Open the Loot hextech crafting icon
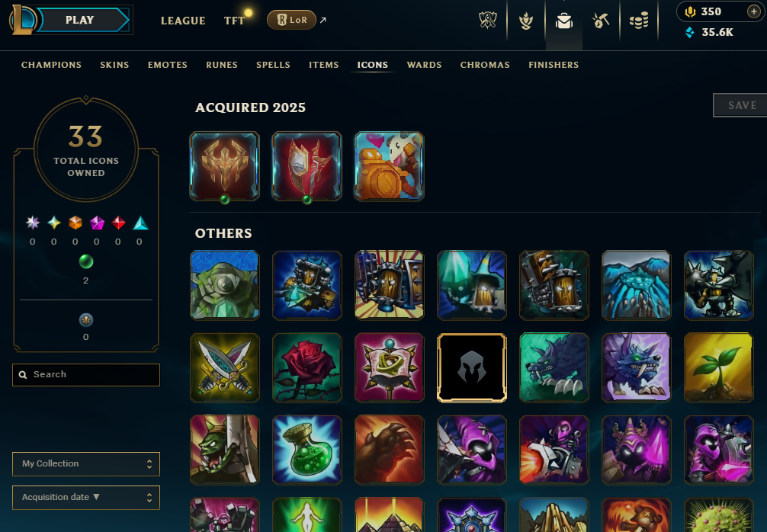The image size is (767, 532). (601, 21)
